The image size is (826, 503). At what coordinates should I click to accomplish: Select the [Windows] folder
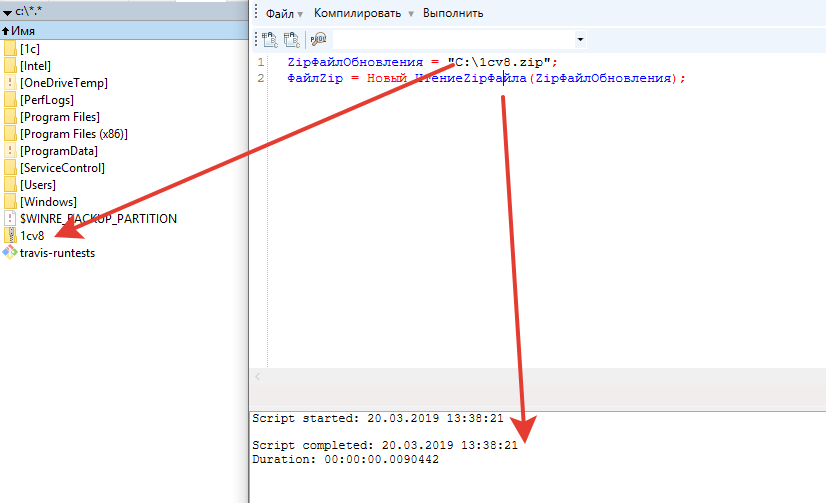(x=48, y=202)
